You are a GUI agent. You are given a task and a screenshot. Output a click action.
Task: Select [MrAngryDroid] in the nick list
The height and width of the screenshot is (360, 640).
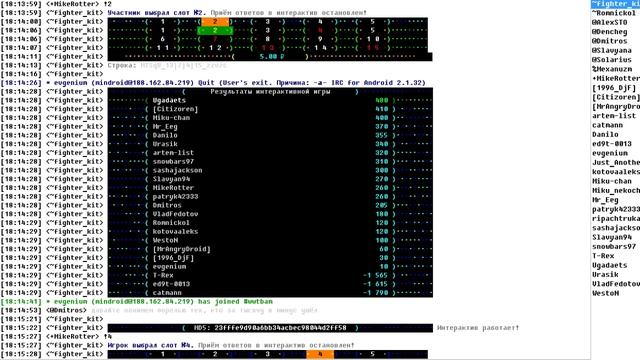coord(616,107)
